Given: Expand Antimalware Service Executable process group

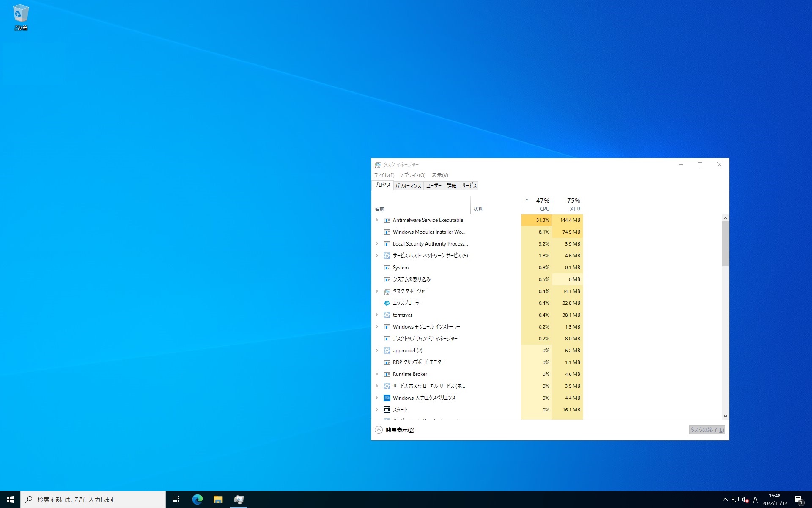Looking at the screenshot, I should coord(376,220).
